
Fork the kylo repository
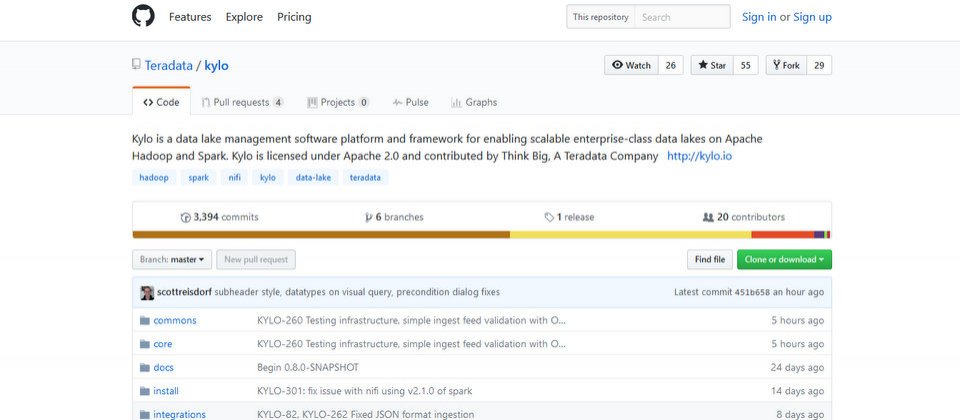point(786,65)
